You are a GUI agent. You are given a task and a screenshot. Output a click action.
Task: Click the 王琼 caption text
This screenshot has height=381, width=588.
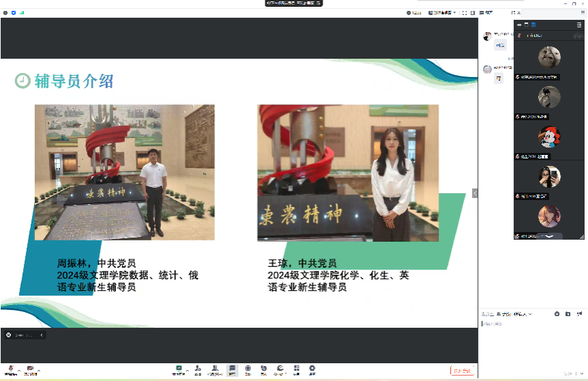click(338, 275)
